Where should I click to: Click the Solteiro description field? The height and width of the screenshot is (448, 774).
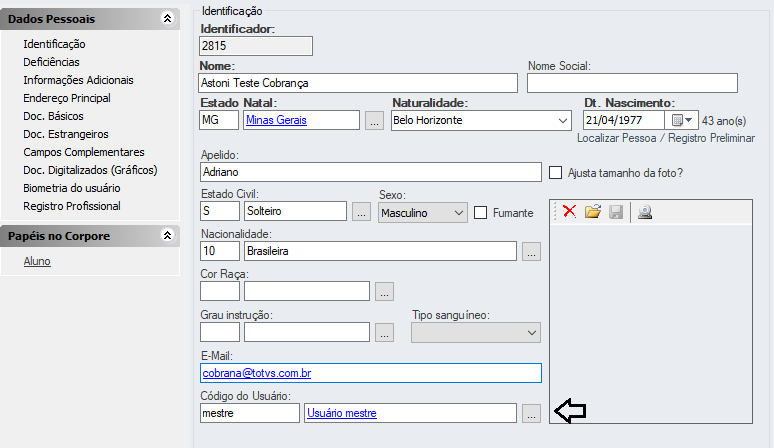point(295,211)
